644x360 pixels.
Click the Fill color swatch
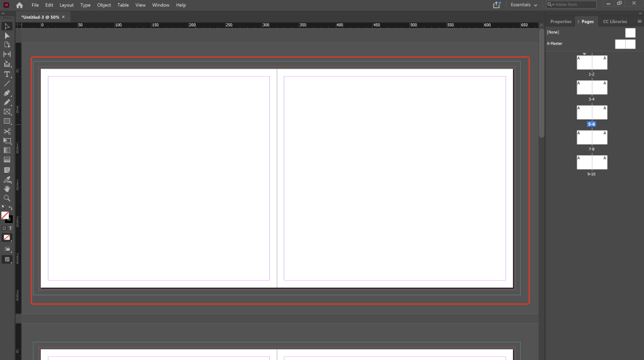(x=5, y=215)
